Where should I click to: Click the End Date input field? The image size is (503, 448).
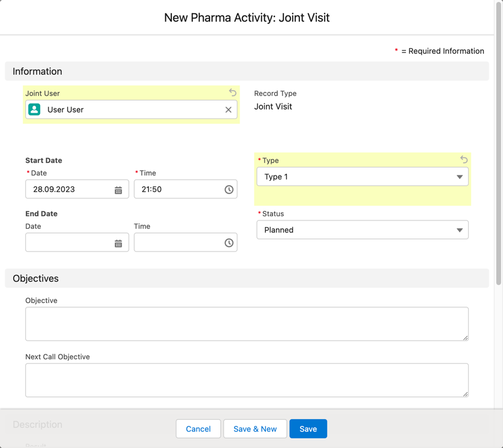point(69,243)
